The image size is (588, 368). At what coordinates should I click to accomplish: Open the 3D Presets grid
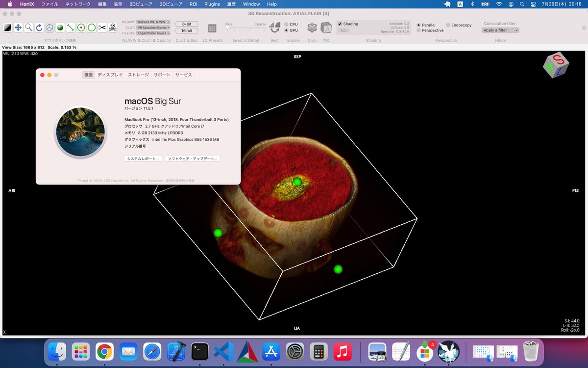[x=212, y=28]
